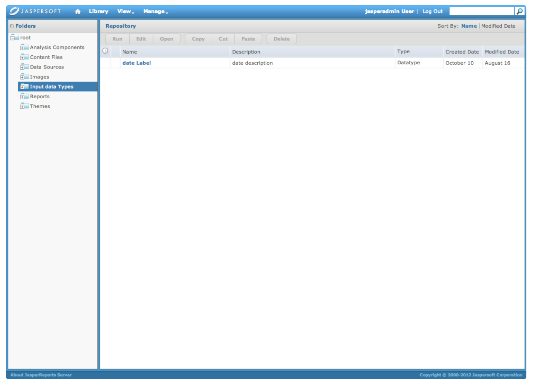534x392 pixels.
Task: Click inside the search input field
Action: [x=481, y=11]
